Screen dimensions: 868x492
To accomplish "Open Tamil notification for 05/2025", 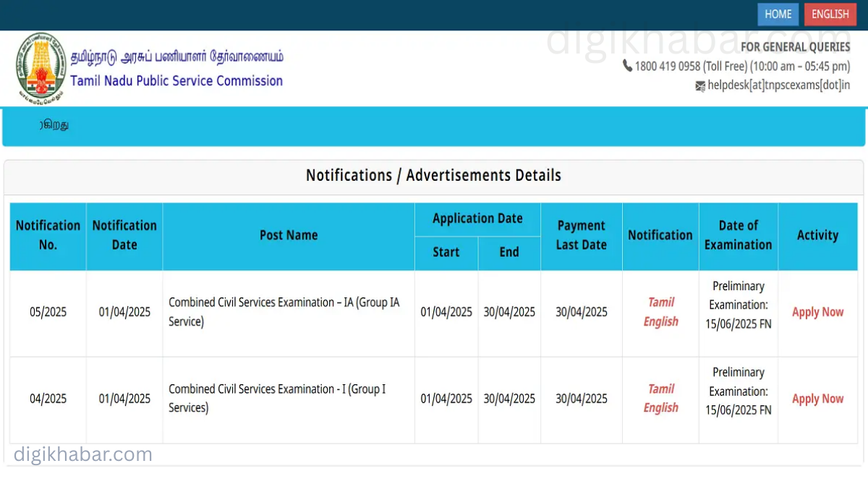I will coord(660,302).
